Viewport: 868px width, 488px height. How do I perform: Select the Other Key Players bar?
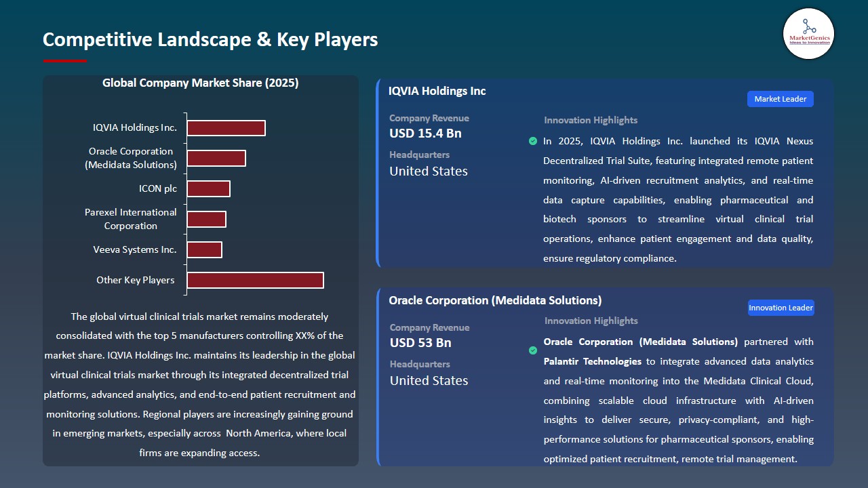point(255,280)
